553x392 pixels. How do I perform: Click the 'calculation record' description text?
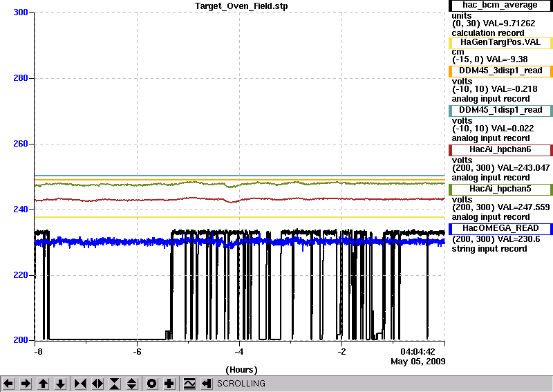point(488,33)
